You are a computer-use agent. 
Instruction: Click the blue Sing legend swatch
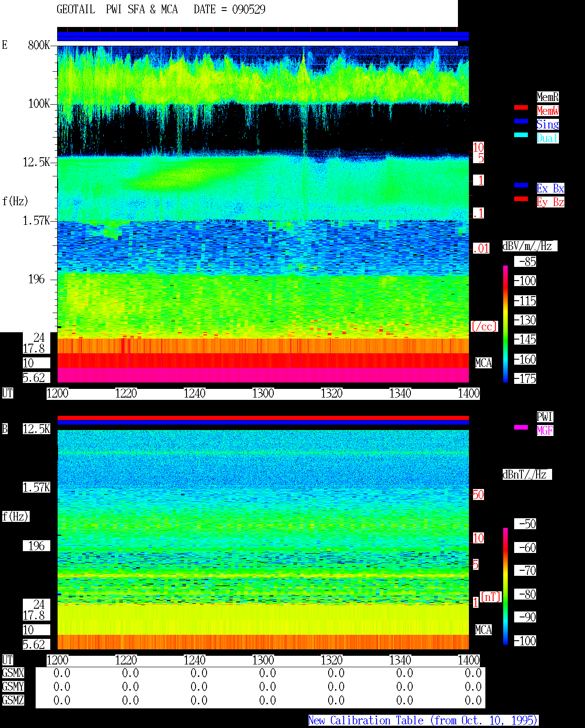[521, 121]
